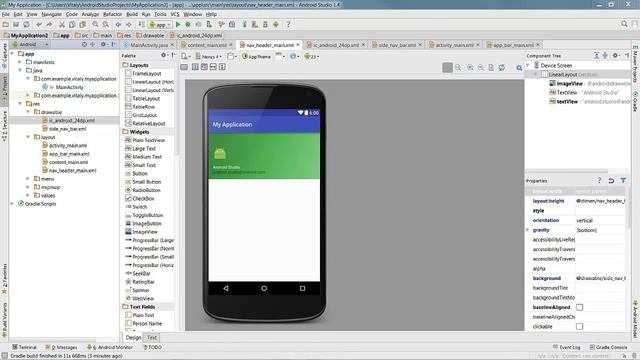The image size is (640, 360).
Task: Click the Properties filter funnel icon
Action: click(x=623, y=180)
